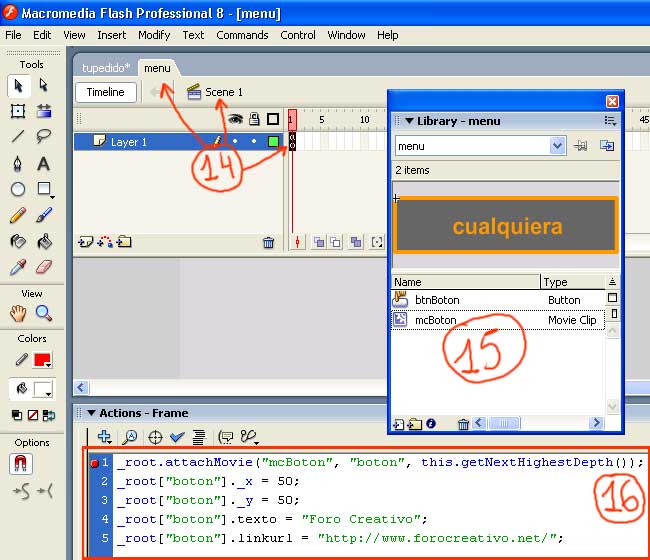The width and height of the screenshot is (650, 560).
Task: Click Add new script item plus icon
Action: click(x=104, y=437)
